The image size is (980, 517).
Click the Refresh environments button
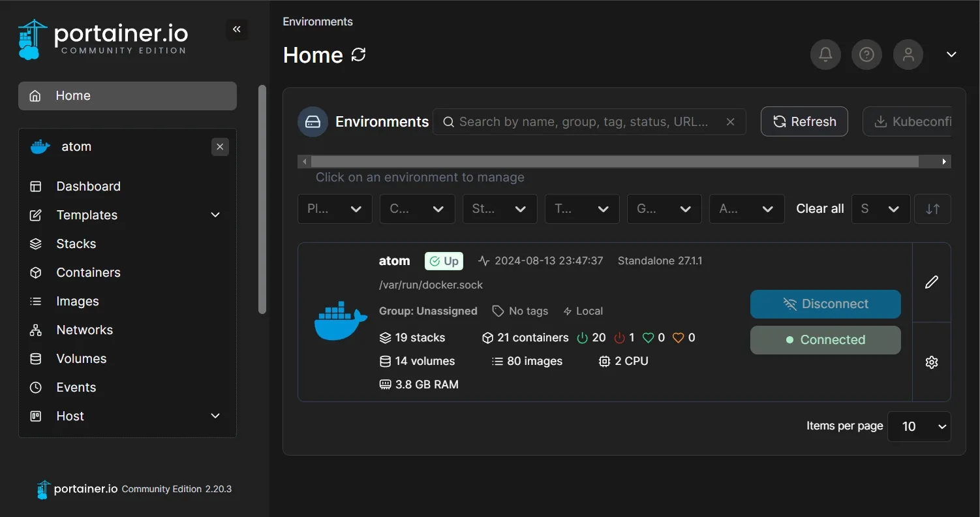pos(804,122)
